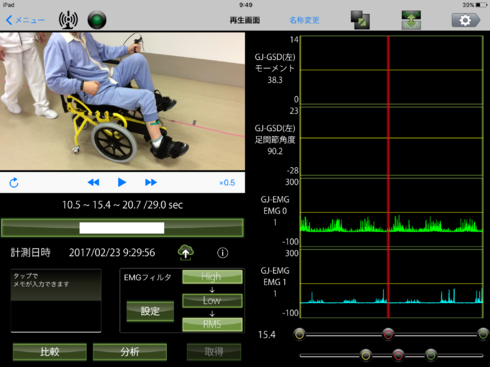Toggle the High EMG filter
Screen dimensions: 490x367
point(212,277)
